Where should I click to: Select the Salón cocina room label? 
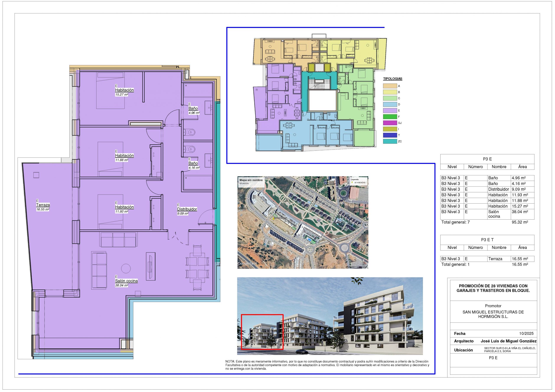[x=126, y=281]
